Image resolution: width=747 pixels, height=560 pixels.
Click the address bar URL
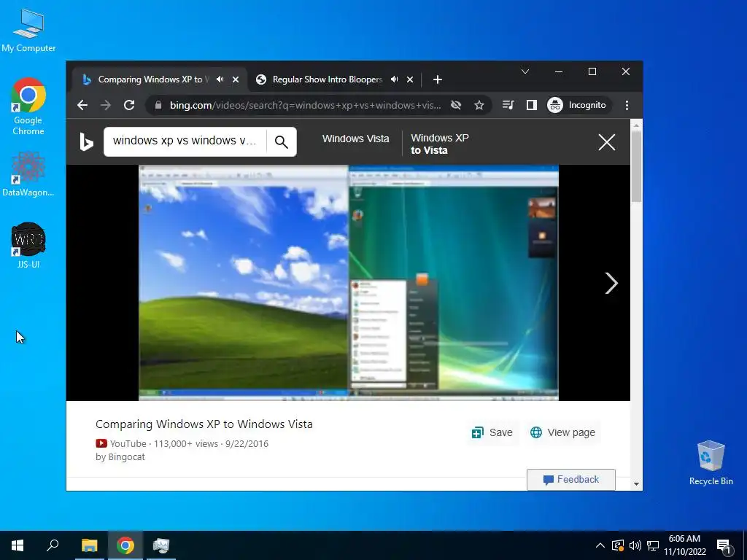click(x=305, y=105)
